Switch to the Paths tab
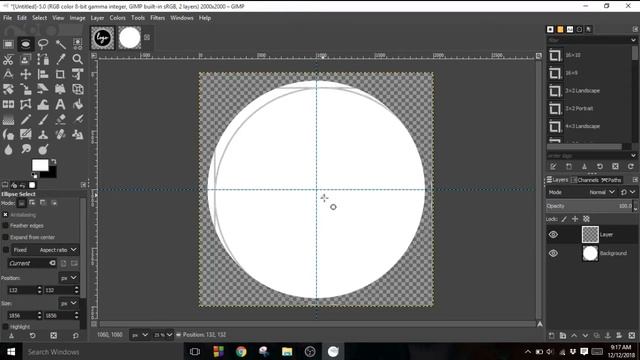640x360 pixels. [x=611, y=180]
